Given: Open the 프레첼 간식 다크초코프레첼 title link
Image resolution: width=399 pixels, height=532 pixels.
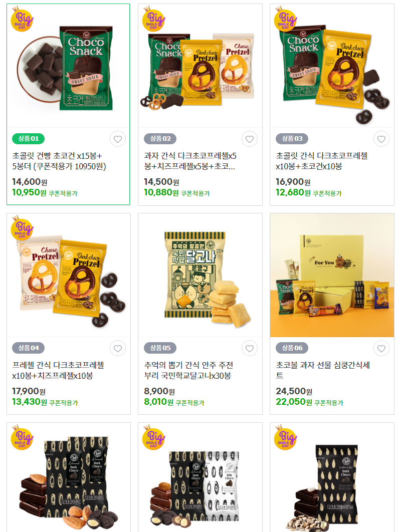Looking at the screenshot, I should coord(58,370).
